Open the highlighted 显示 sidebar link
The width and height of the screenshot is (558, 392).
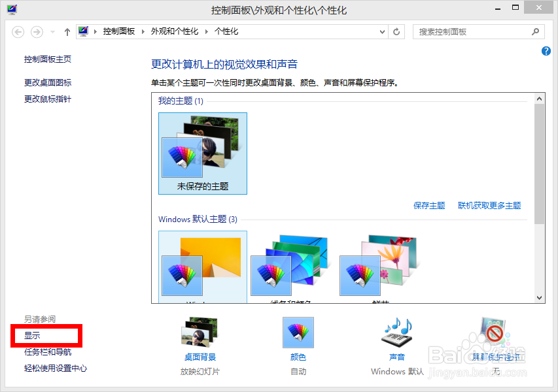pyautogui.click(x=33, y=335)
